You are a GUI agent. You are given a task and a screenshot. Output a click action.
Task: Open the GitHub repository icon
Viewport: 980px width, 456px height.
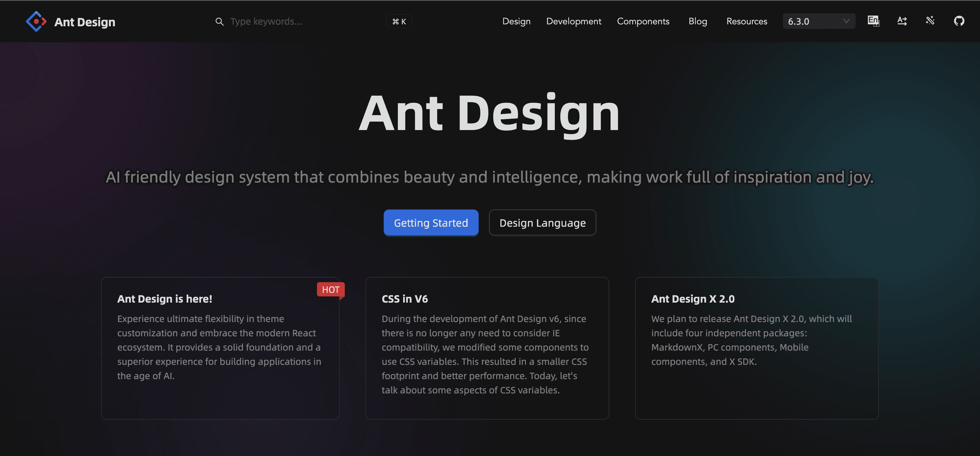coord(959,21)
